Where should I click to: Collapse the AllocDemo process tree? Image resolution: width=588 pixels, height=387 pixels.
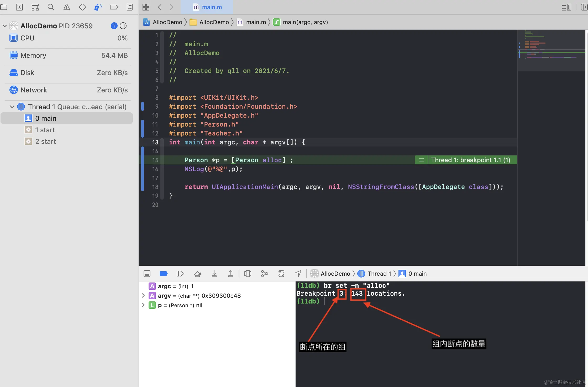pos(5,26)
